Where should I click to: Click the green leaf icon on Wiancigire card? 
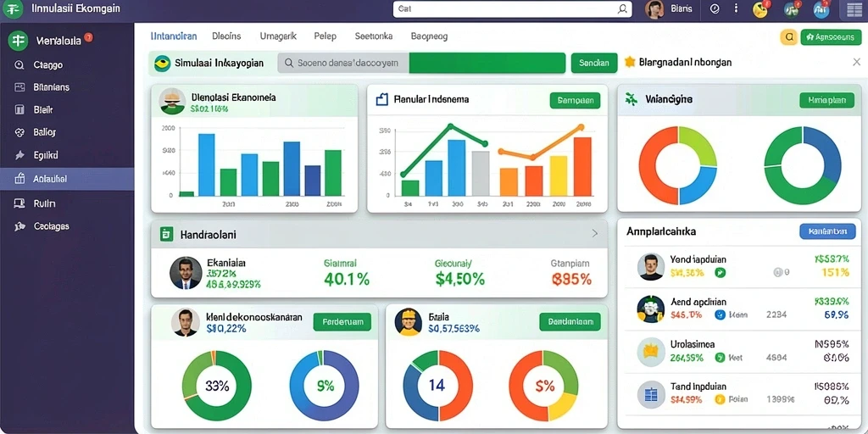[x=631, y=100]
